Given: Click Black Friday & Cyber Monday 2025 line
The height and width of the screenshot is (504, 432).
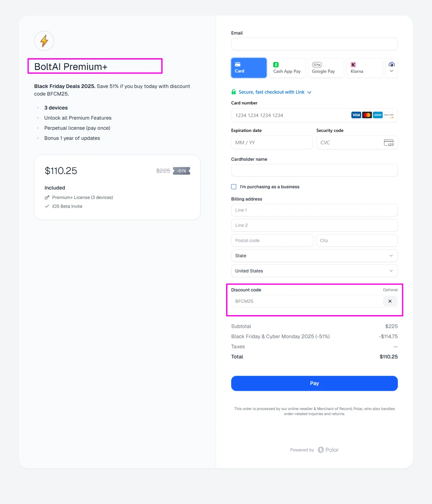Looking at the screenshot, I should pos(314,336).
